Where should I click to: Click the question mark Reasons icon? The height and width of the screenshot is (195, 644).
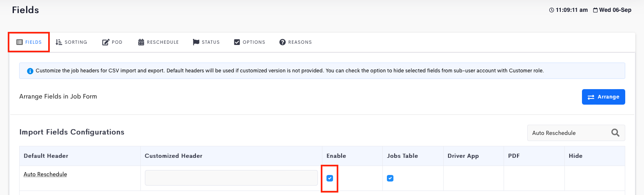point(282,42)
